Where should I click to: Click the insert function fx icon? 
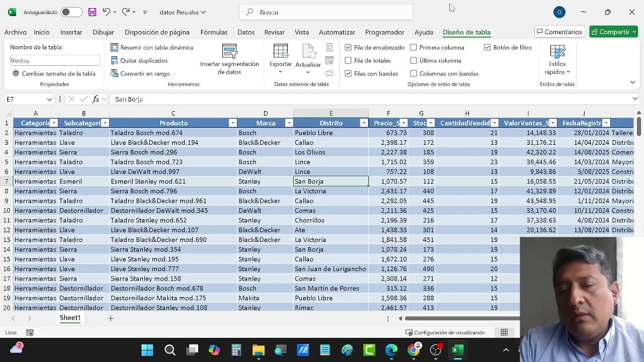(x=96, y=99)
